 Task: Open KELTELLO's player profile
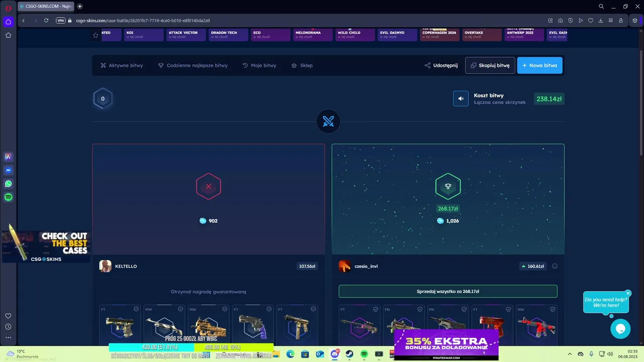coord(118,266)
